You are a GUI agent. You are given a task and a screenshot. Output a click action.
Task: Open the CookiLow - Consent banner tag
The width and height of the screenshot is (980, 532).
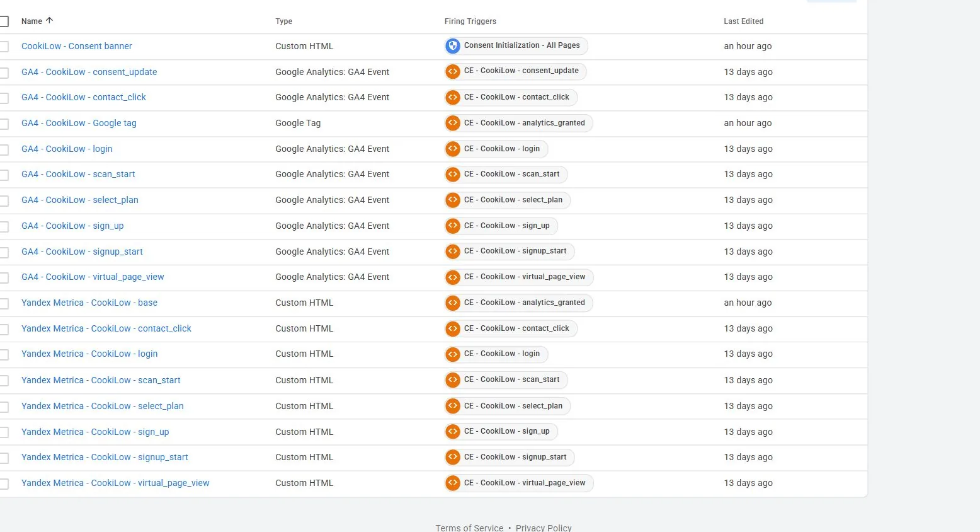point(77,46)
